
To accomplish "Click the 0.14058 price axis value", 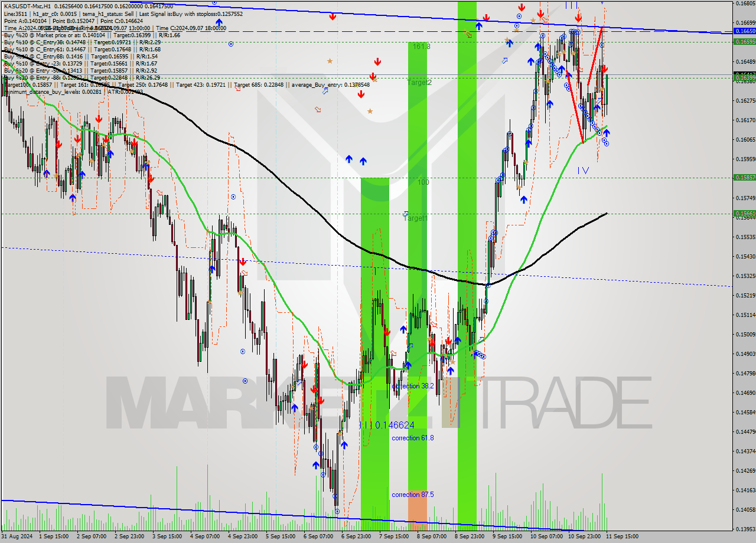I will pyautogui.click(x=745, y=509).
